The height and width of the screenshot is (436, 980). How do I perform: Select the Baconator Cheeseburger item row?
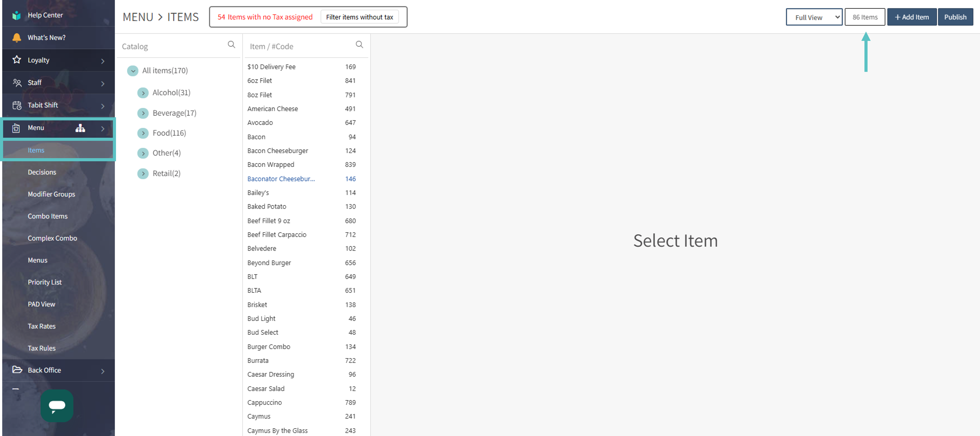[x=281, y=179]
